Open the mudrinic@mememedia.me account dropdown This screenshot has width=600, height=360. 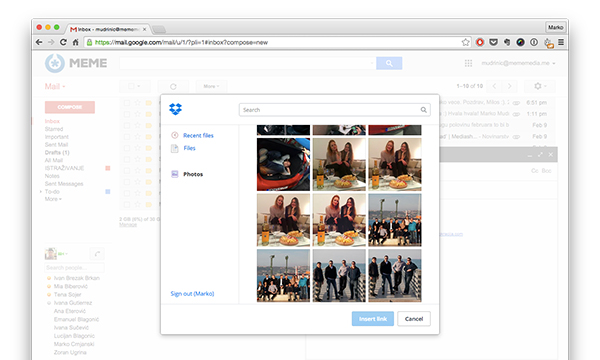tap(518, 63)
